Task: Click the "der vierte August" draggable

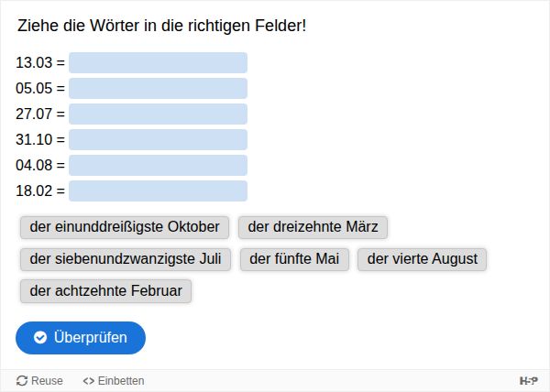Action: [x=422, y=259]
